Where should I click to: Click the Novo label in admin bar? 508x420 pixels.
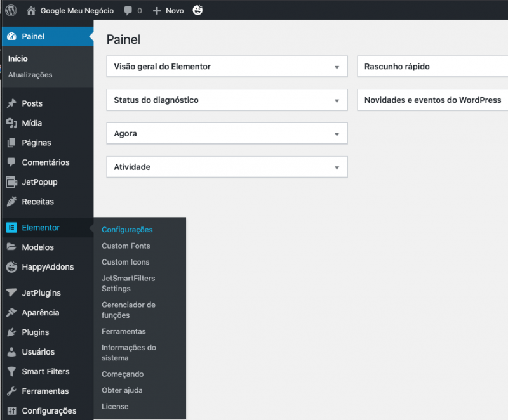[x=175, y=11]
